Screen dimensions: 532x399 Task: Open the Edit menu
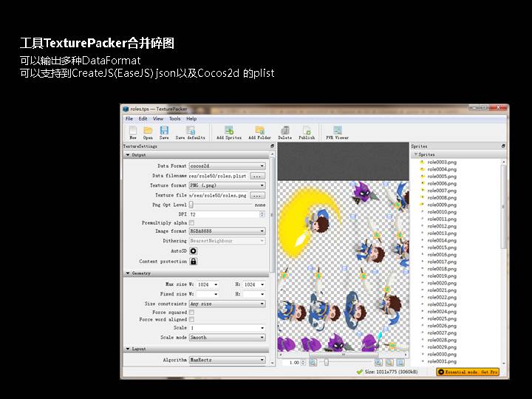143,118
